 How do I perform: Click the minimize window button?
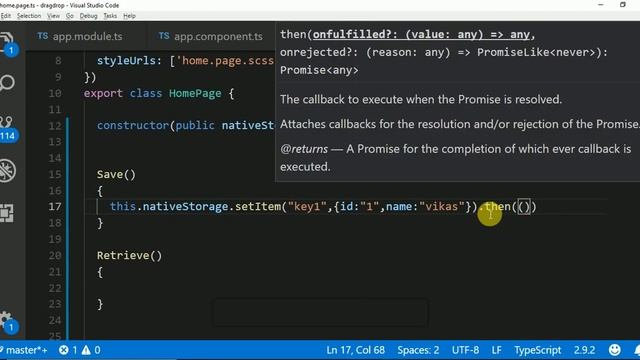click(x=600, y=5)
